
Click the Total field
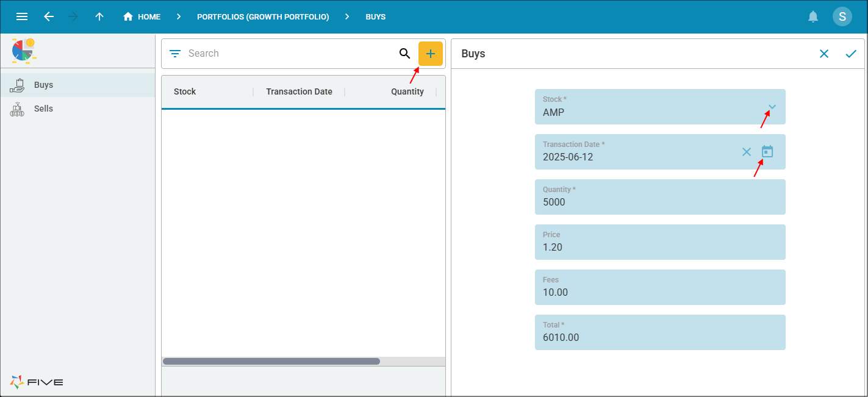660,332
